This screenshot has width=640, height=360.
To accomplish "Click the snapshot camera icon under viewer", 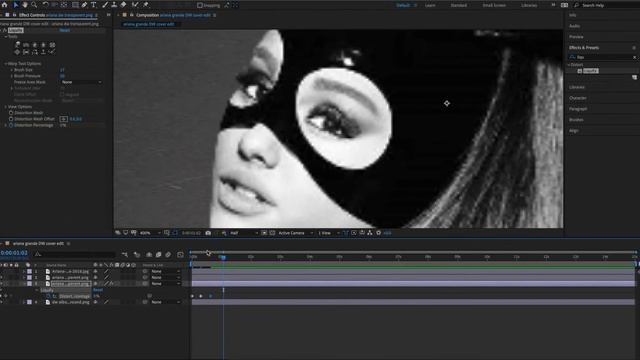I will [x=208, y=233].
